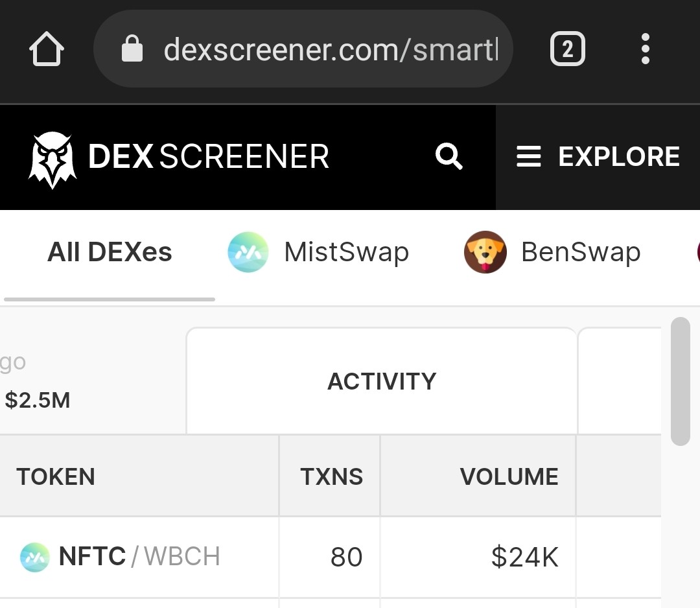Screen dimensions: 700x608
Task: Select the All DEXes tab
Action: (110, 251)
